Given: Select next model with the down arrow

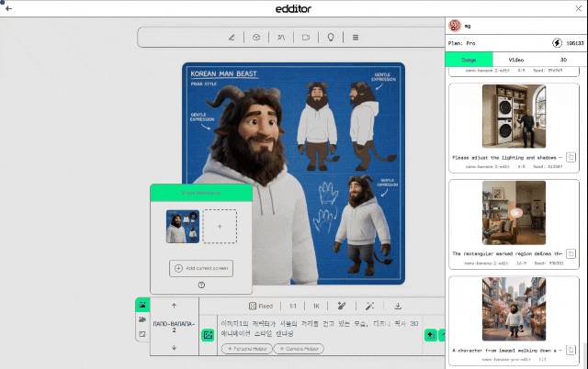Looking at the screenshot, I should (174, 348).
